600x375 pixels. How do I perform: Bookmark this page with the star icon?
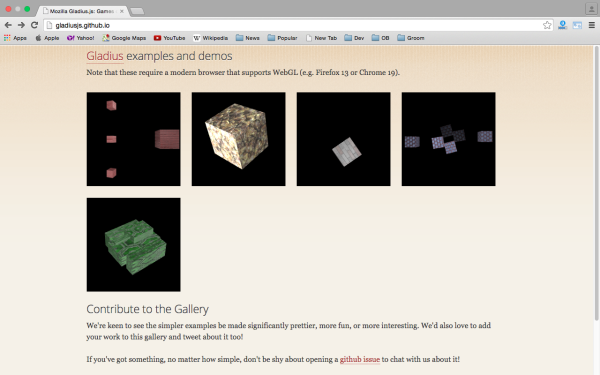tap(547, 25)
